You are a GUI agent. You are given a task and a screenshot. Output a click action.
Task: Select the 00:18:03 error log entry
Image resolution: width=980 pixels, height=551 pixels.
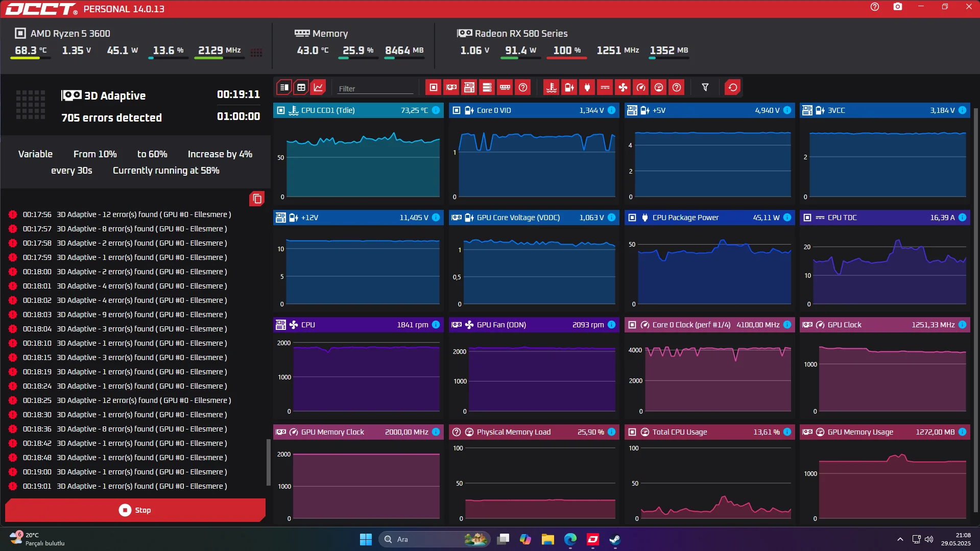click(135, 315)
